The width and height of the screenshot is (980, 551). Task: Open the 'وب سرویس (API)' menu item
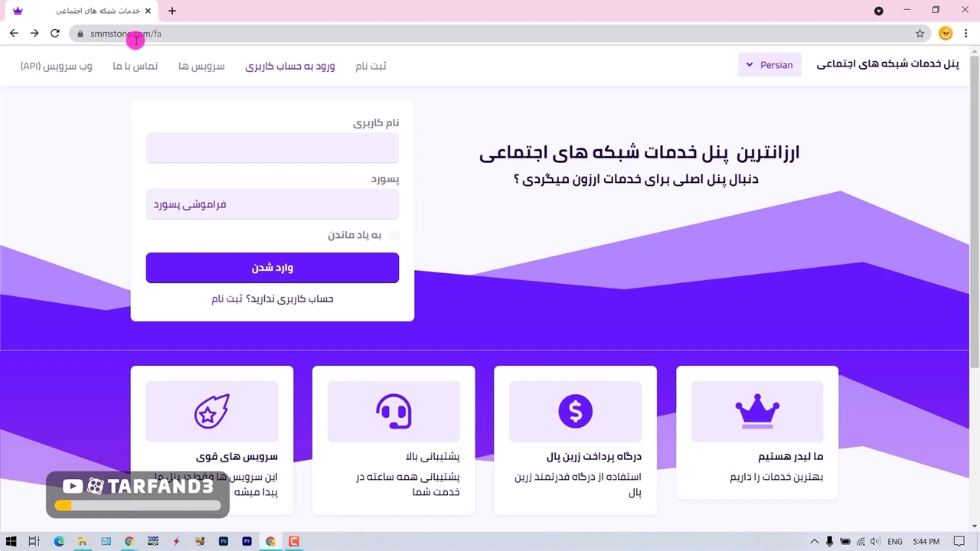click(x=56, y=66)
